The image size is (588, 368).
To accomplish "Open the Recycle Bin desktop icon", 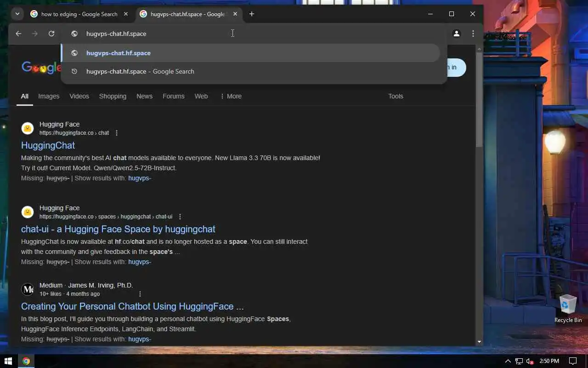I will 568,309.
